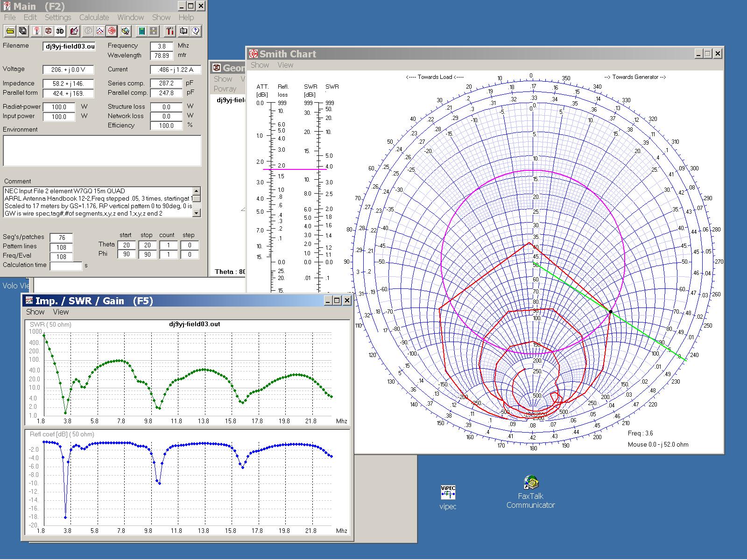The image size is (747, 560).
Task: Click the Wavelength field showing 78.89
Action: [162, 56]
